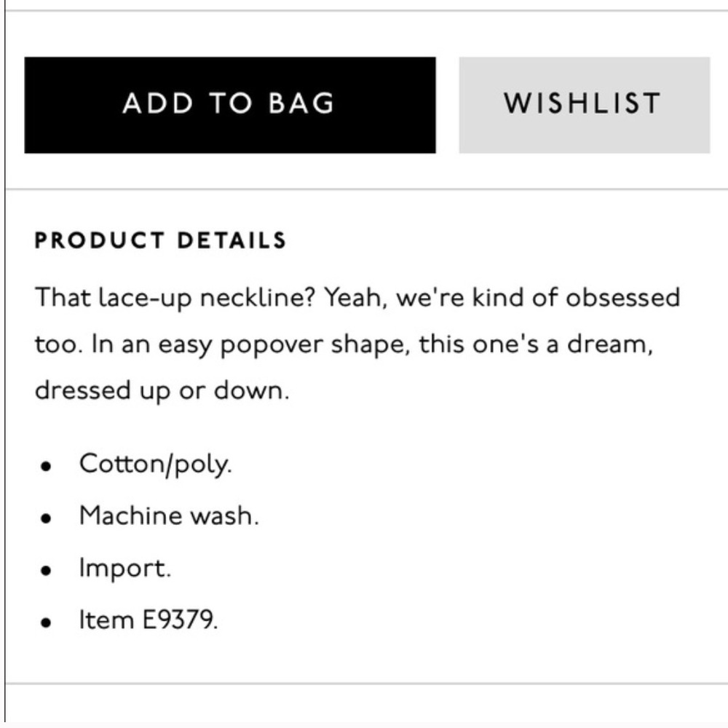Save the item with the WISHLIST button
Viewport: 728px width, 728px height.
coord(585,105)
